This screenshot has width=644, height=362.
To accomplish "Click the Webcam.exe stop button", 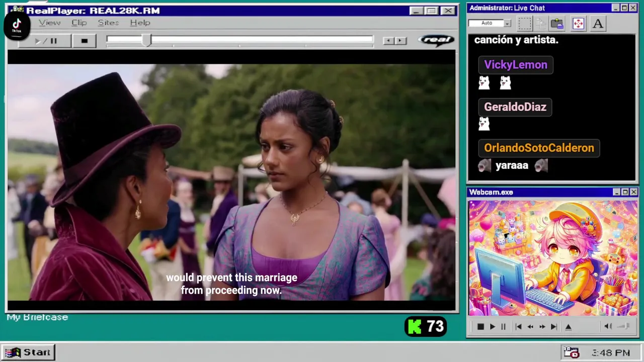I will click(x=480, y=327).
